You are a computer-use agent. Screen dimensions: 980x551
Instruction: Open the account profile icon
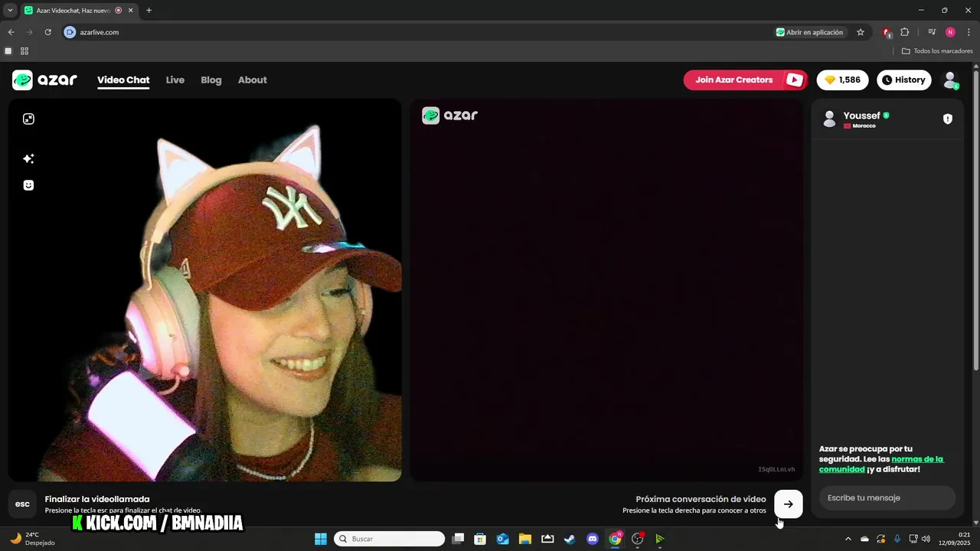950,80
